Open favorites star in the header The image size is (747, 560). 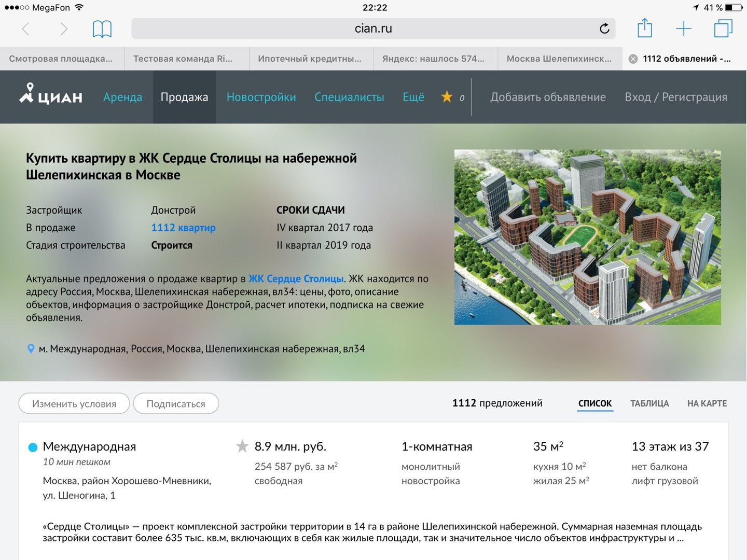click(447, 97)
